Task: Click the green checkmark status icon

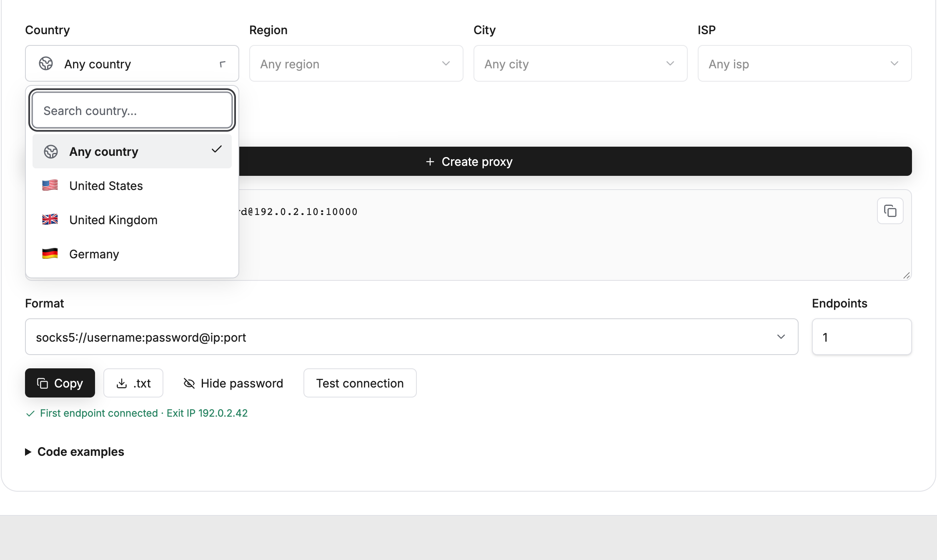Action: point(30,413)
